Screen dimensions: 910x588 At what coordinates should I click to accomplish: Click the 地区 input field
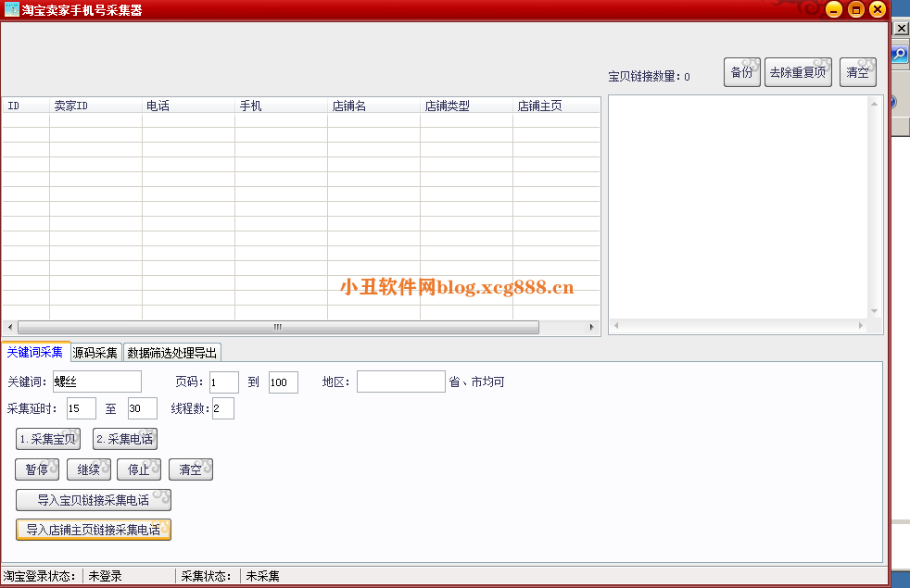[401, 382]
